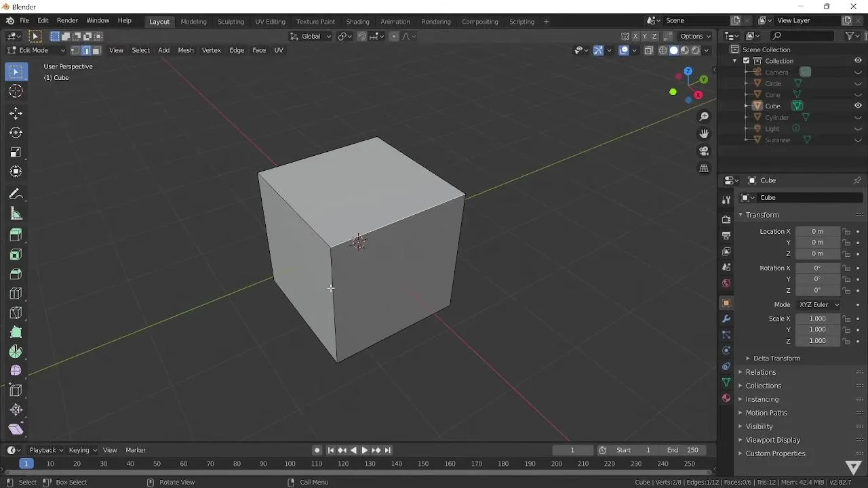Select the Measure tool
Viewport: 868px width, 488px height.
click(16, 214)
